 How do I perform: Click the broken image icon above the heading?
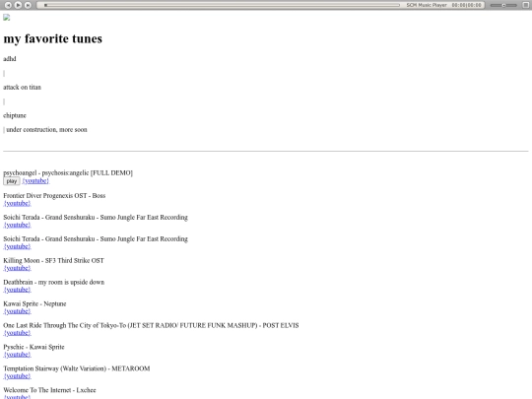[7, 18]
